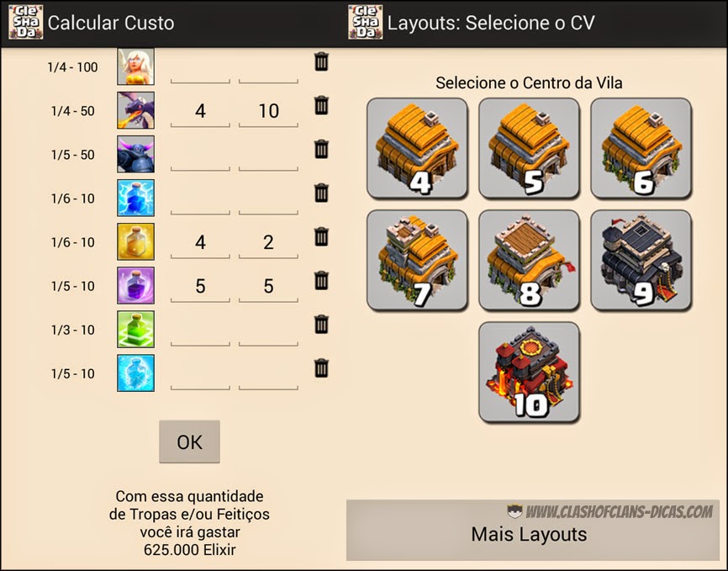Click the P.E.K.K.A troop icon
This screenshot has width=728, height=571.
point(135,154)
